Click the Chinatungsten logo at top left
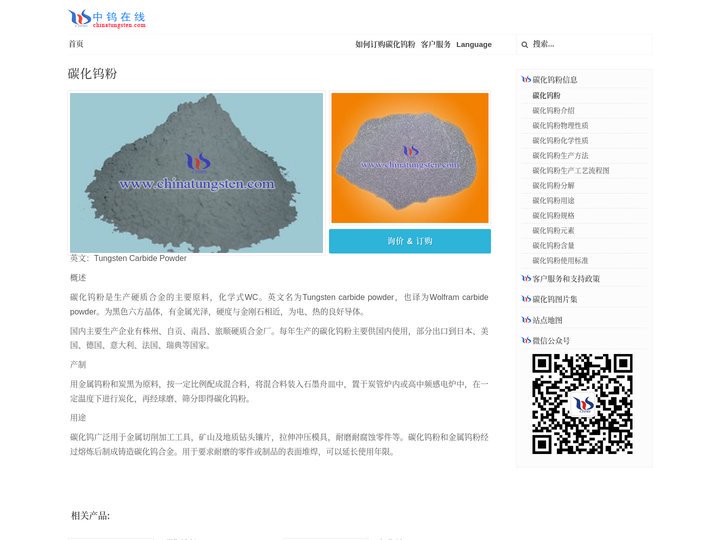The width and height of the screenshot is (720, 540). click(x=107, y=18)
